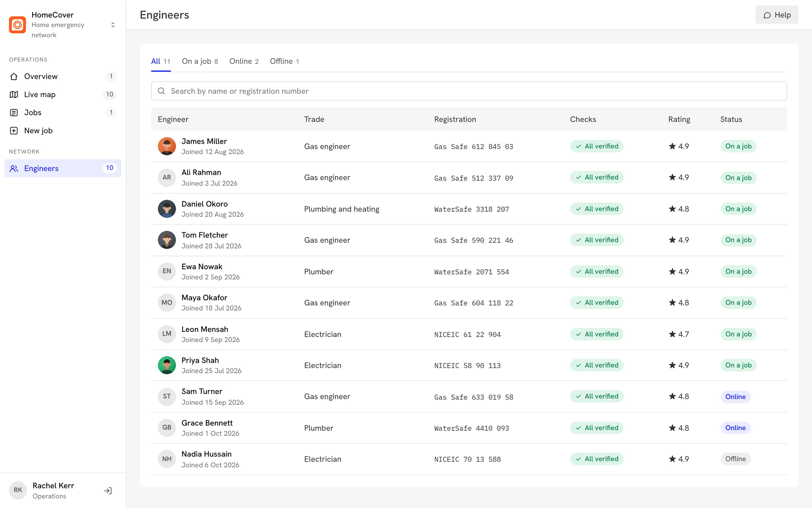The height and width of the screenshot is (508, 812).
Task: Click Grace Bennett's 4.8 star rating
Action: [x=679, y=428]
